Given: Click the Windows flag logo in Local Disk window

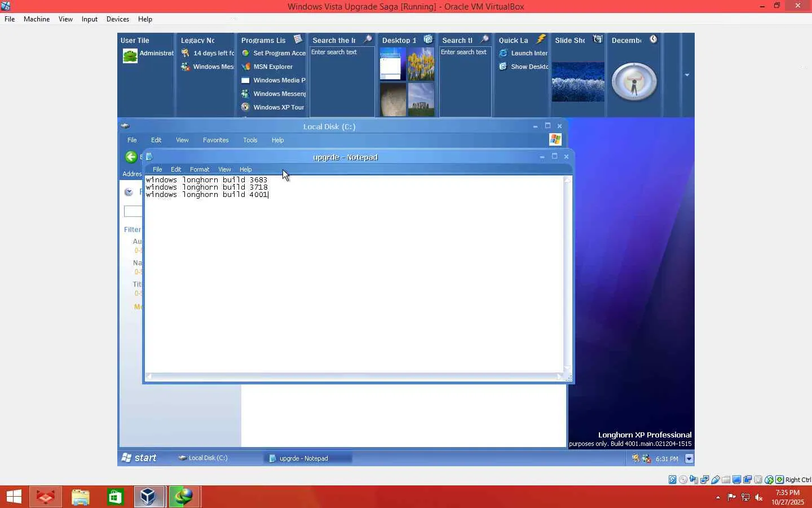Looking at the screenshot, I should 555,139.
